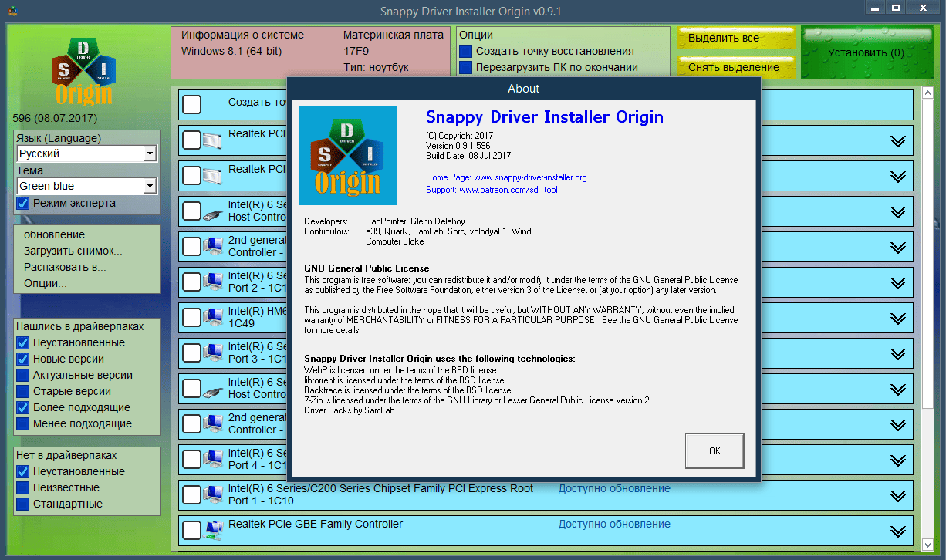The width and height of the screenshot is (946, 560).
Task: Open 'Опции...' menu entry
Action: click(x=45, y=283)
